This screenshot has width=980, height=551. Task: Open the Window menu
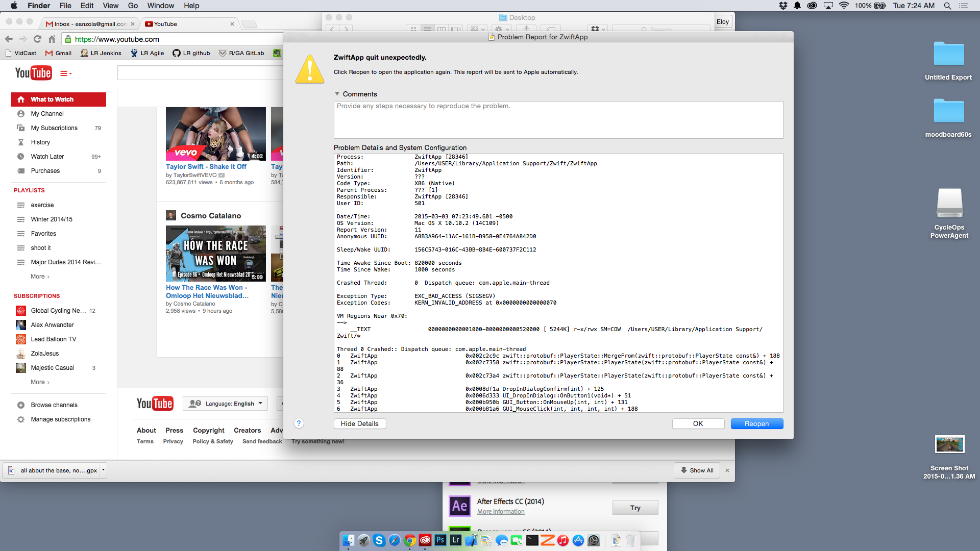click(x=161, y=6)
